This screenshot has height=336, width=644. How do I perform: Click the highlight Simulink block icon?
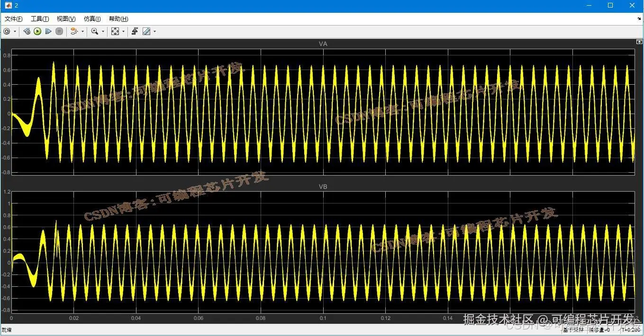point(74,31)
